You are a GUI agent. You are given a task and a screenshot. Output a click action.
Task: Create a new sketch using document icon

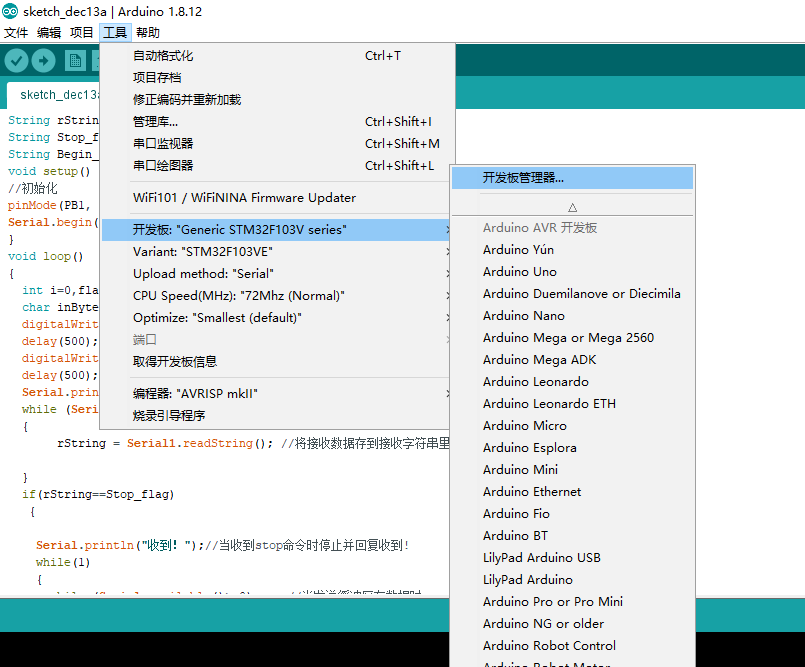[x=74, y=60]
